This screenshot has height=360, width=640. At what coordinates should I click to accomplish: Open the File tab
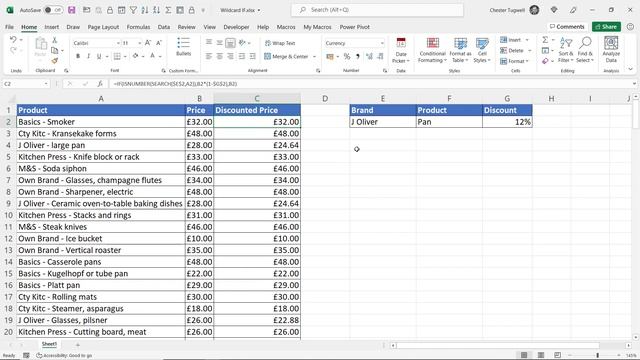[9, 27]
